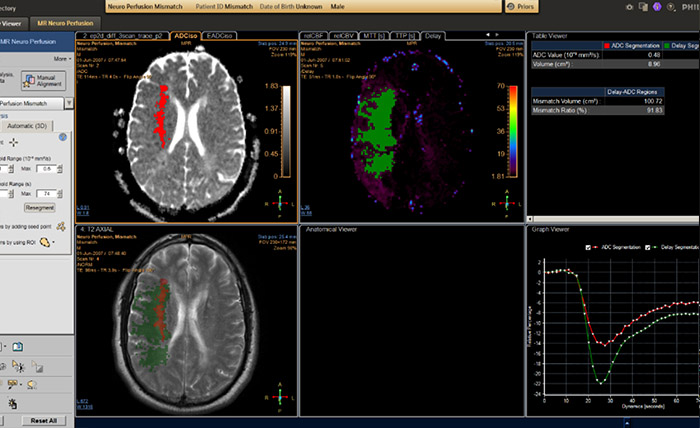The width and height of the screenshot is (700, 428).
Task: Toggle the Delay Segmentation graph checkbox
Action: [647, 248]
